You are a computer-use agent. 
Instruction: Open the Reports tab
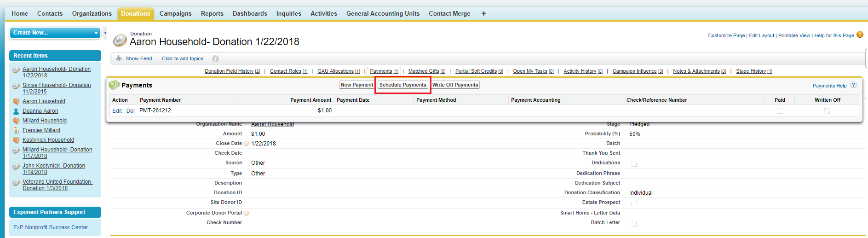coord(212,14)
